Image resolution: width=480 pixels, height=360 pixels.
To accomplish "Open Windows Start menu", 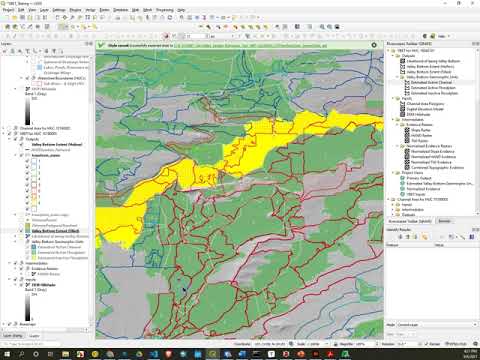I will point(7,354).
